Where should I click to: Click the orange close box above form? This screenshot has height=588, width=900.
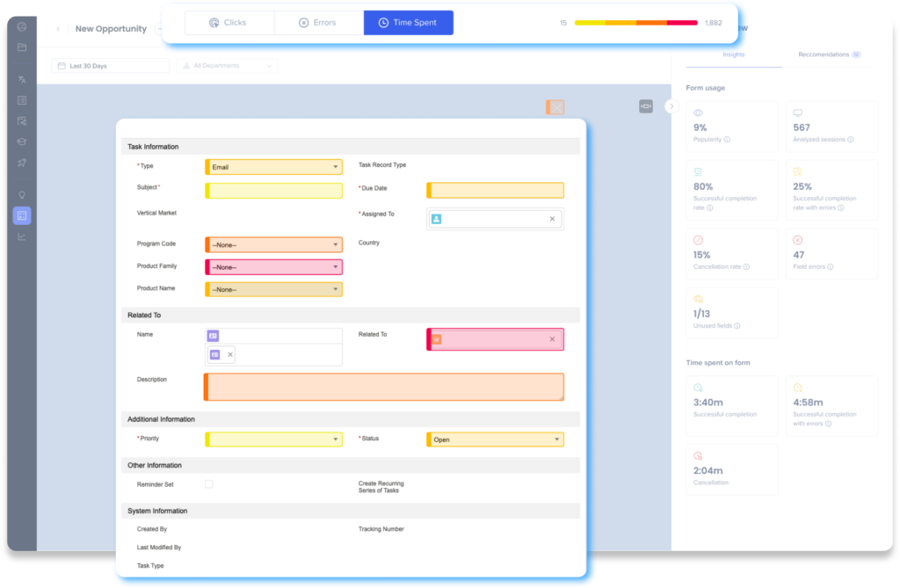(555, 107)
